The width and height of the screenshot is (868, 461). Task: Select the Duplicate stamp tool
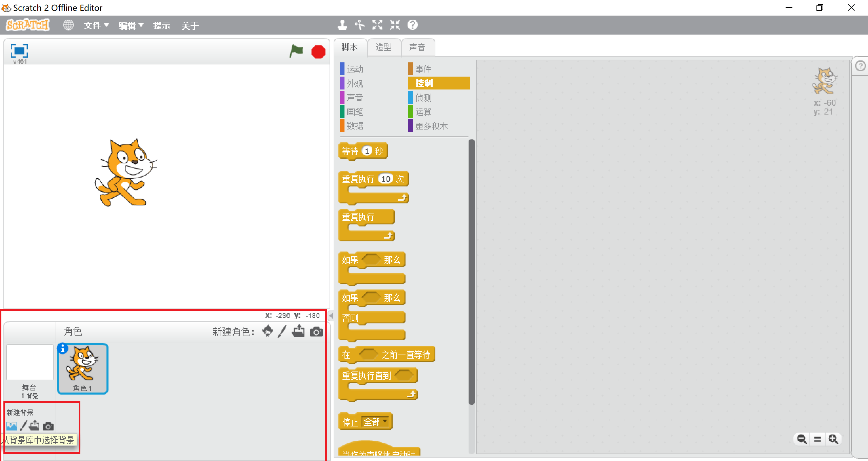tap(342, 25)
